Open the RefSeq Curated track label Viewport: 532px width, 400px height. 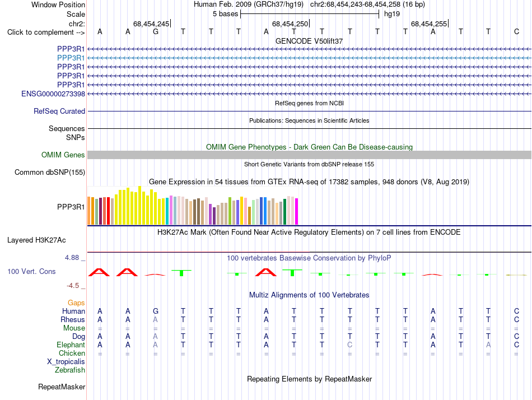coord(59,111)
